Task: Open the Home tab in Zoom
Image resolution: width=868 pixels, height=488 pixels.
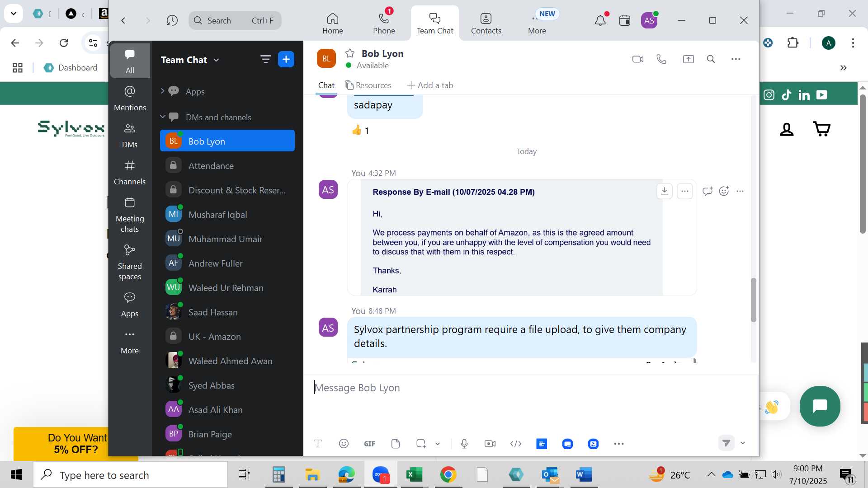Action: (332, 23)
